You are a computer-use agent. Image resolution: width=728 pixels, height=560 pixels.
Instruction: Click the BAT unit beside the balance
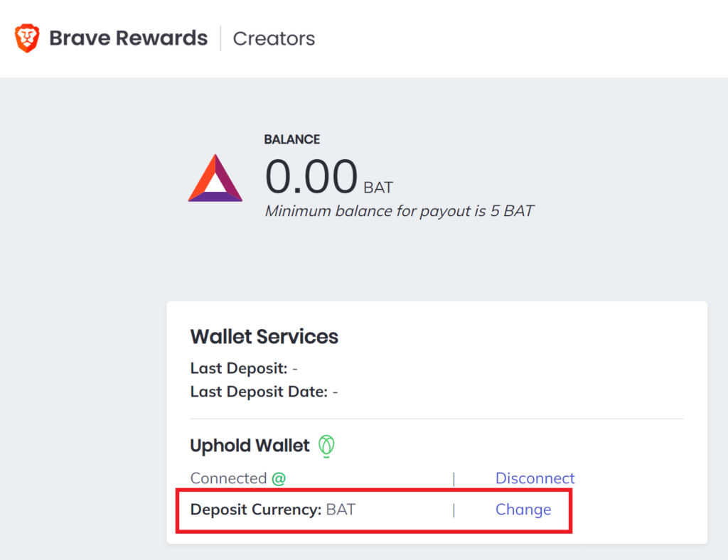point(378,188)
